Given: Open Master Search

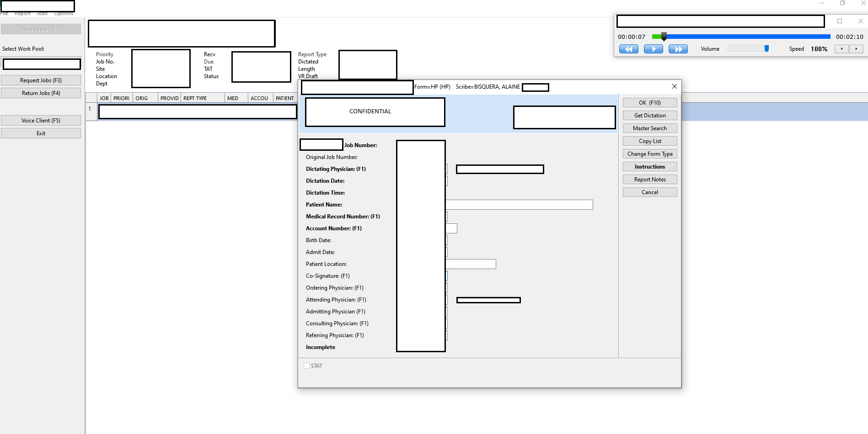Looking at the screenshot, I should click(x=650, y=128).
